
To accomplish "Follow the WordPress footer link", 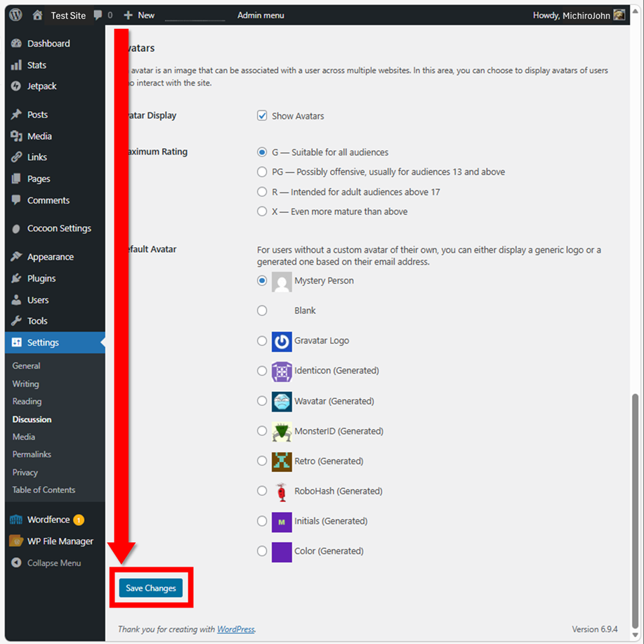I will [235, 629].
